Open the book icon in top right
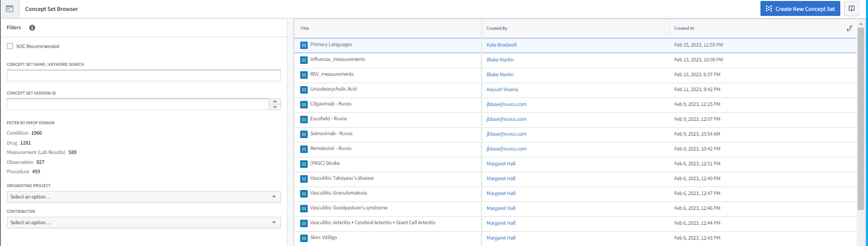Viewport: 868px width, 246px height. 852,8
